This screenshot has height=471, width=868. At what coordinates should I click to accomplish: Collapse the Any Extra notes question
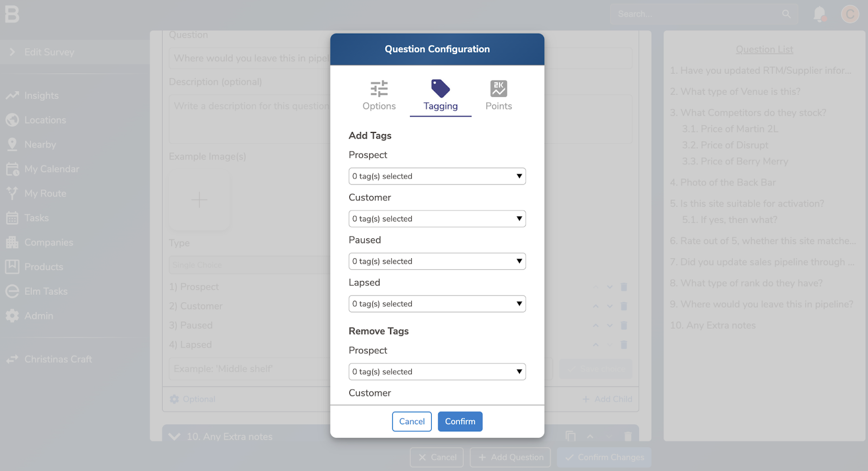click(x=174, y=437)
